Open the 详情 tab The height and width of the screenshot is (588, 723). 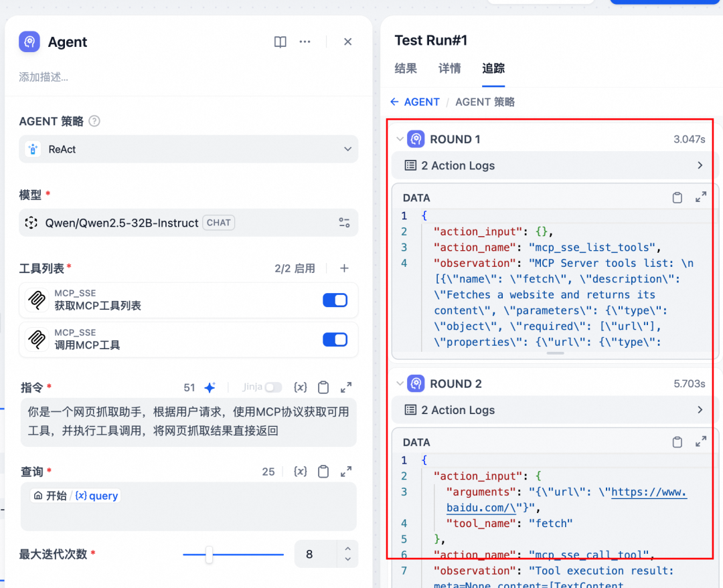(449, 69)
